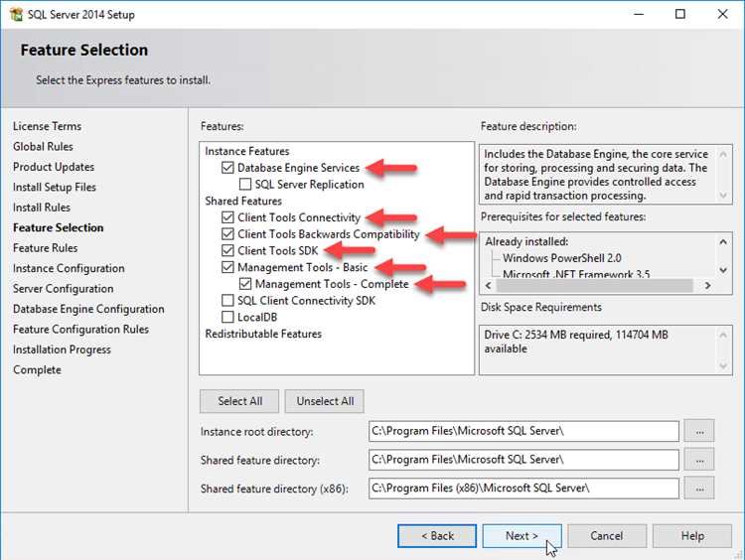Select Server Configuration step in sidebar
This screenshot has width=745, height=560.
64,289
